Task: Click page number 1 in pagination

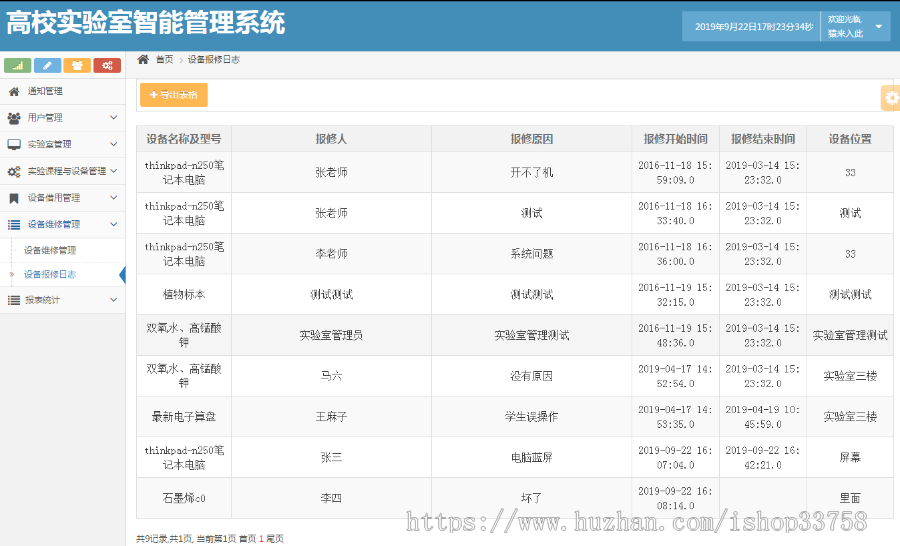Action: coord(261,539)
